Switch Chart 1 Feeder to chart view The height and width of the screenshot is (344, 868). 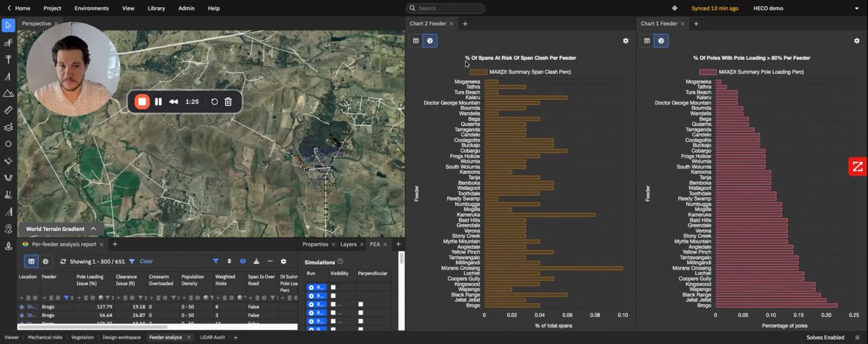pos(661,41)
